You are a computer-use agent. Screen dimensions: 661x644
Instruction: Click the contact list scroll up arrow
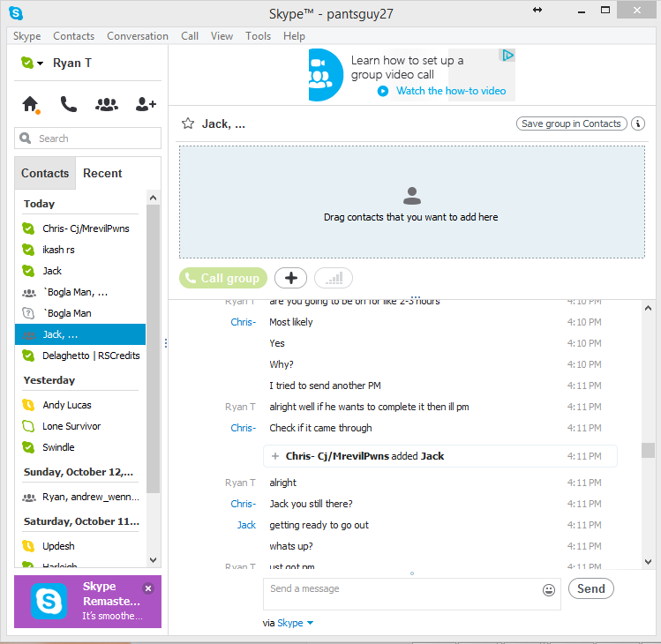click(x=153, y=198)
